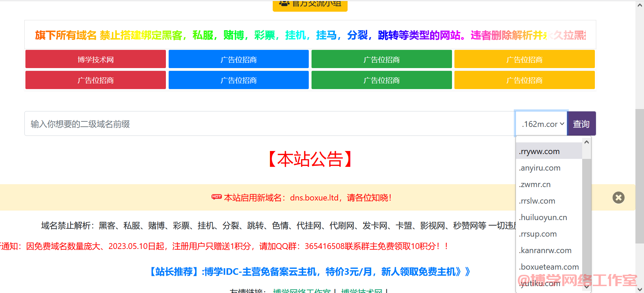Focus the 二级域名前缀 input field
Viewport: 644px width, 293px height.
270,124
